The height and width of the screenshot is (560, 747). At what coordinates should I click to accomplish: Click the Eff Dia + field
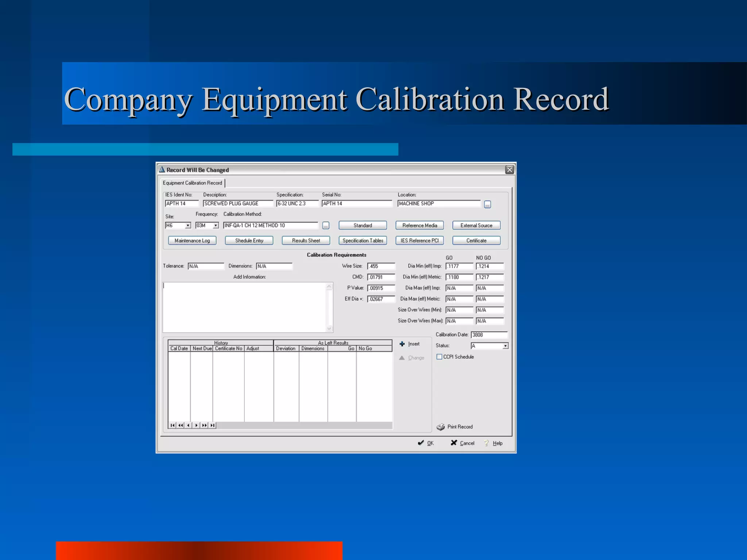[381, 299]
